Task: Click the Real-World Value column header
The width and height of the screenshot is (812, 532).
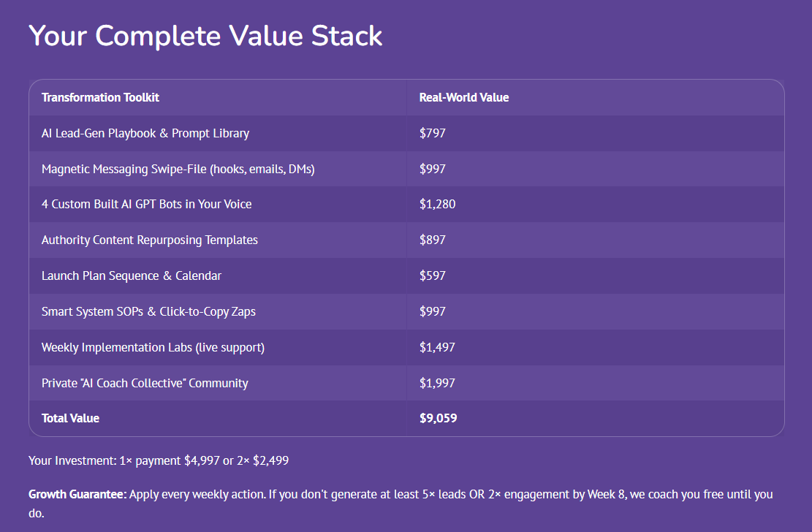Action: pos(463,97)
